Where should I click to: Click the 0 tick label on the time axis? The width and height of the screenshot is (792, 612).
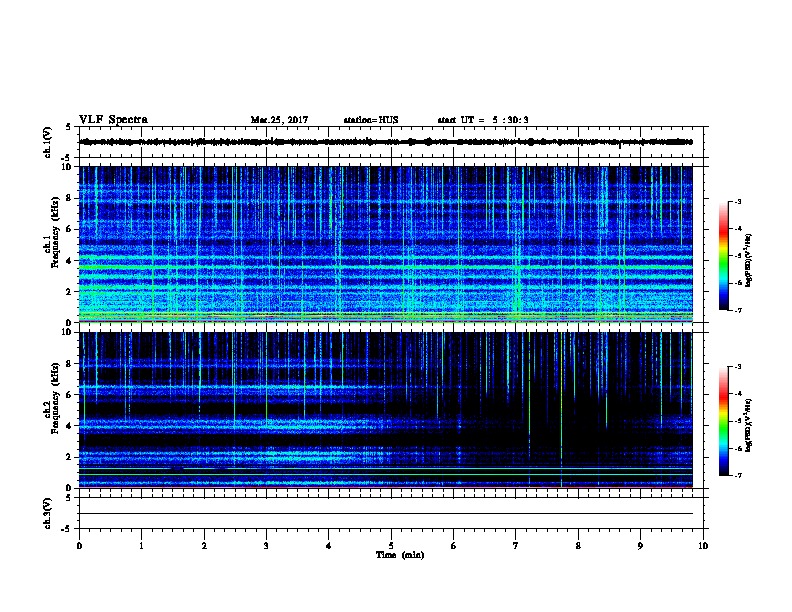point(79,546)
